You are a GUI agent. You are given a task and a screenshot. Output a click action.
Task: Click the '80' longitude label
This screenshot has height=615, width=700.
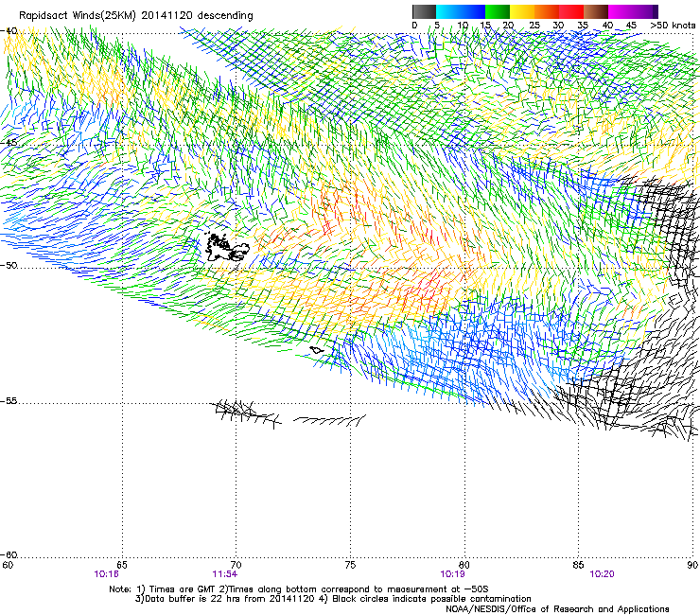(x=464, y=565)
